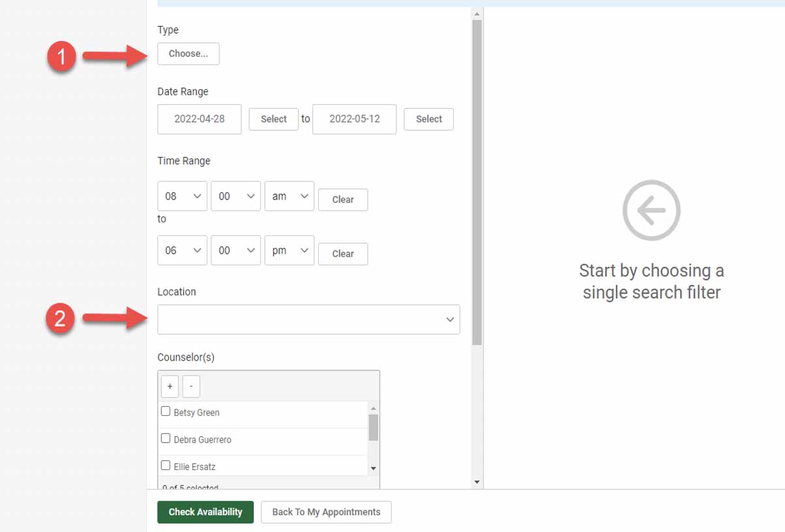This screenshot has height=532, width=785.
Task: Clear the end time
Action: click(x=343, y=254)
